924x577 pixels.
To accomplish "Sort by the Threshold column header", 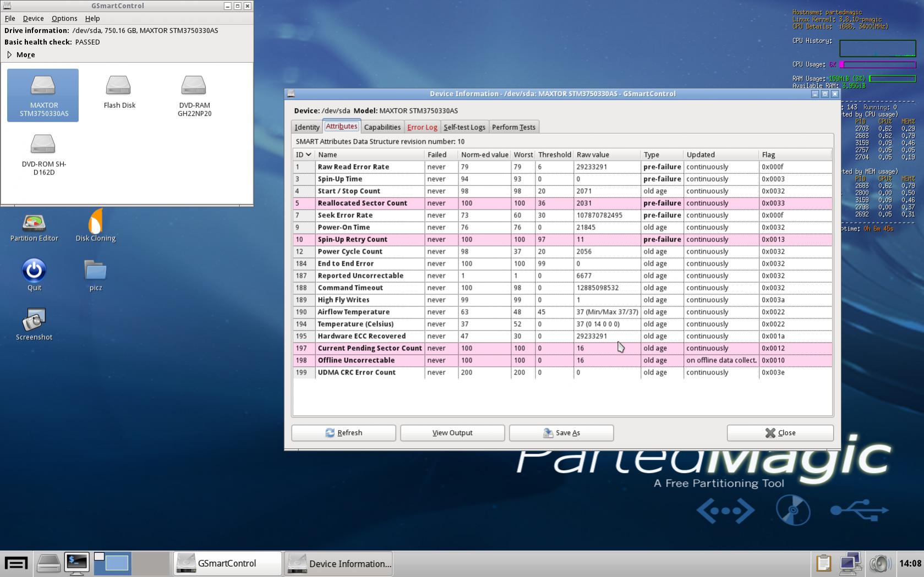I will [x=555, y=155].
